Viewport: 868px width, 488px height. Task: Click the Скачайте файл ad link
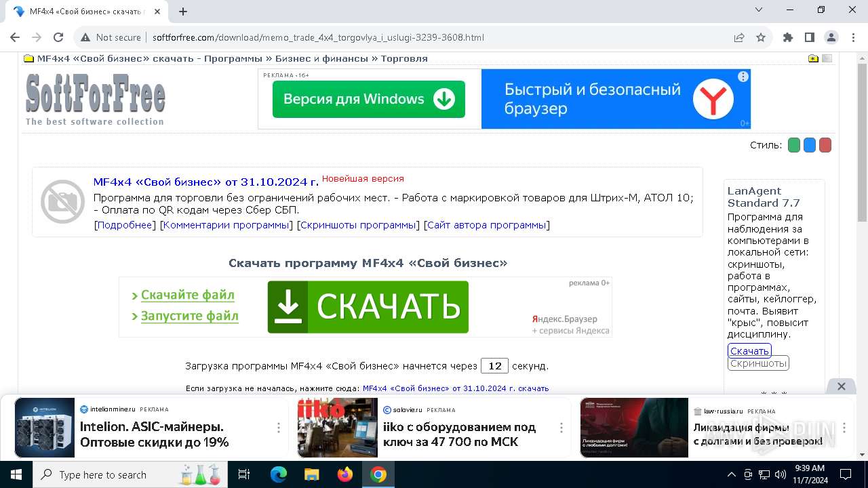[188, 295]
